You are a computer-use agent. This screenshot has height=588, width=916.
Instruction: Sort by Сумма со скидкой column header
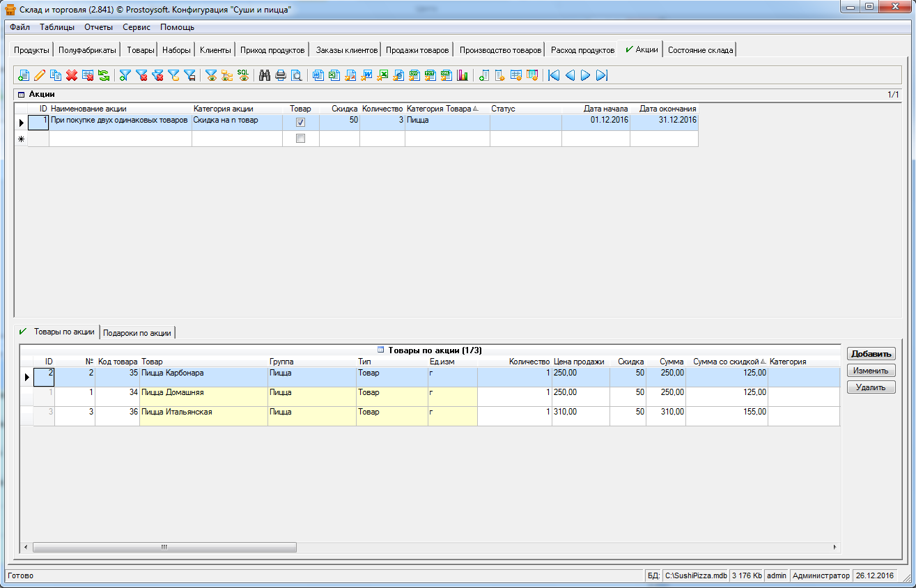pyautogui.click(x=725, y=362)
